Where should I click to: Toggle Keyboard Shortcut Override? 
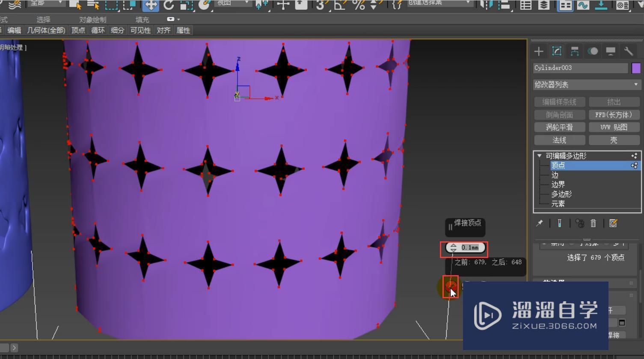click(301, 5)
